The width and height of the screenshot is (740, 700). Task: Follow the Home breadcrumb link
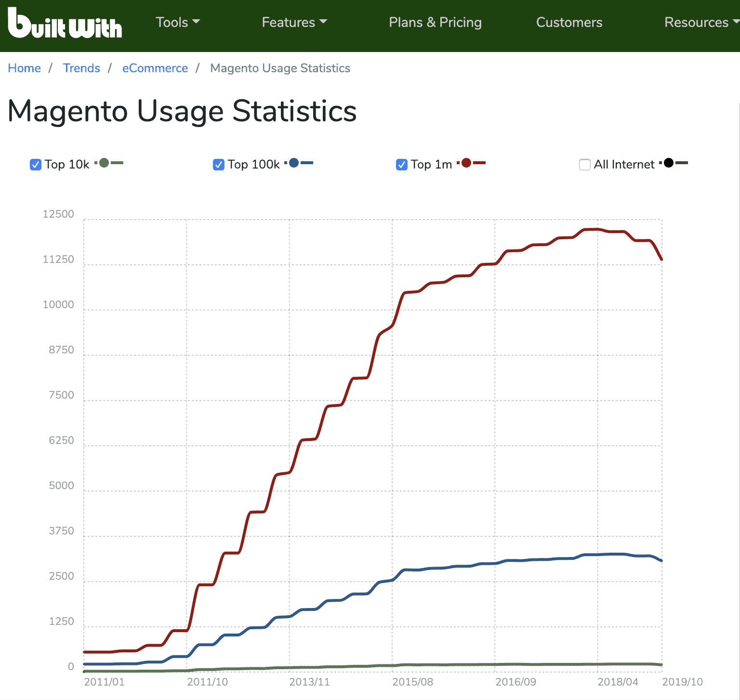click(x=25, y=68)
